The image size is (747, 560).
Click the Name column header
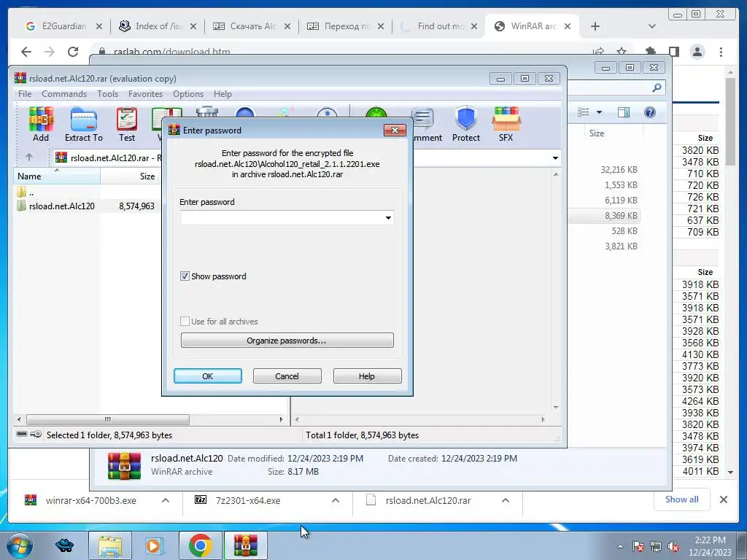tap(57, 176)
